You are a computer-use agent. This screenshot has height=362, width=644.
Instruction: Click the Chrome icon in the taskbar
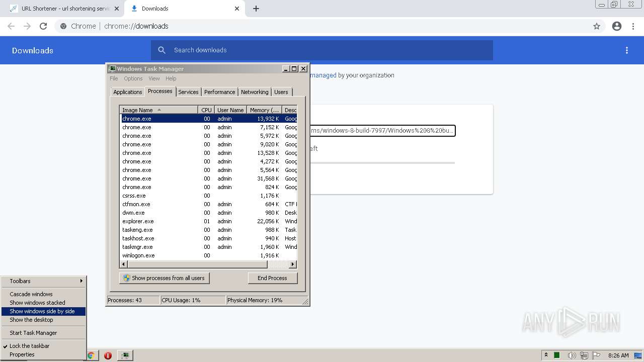click(x=91, y=355)
